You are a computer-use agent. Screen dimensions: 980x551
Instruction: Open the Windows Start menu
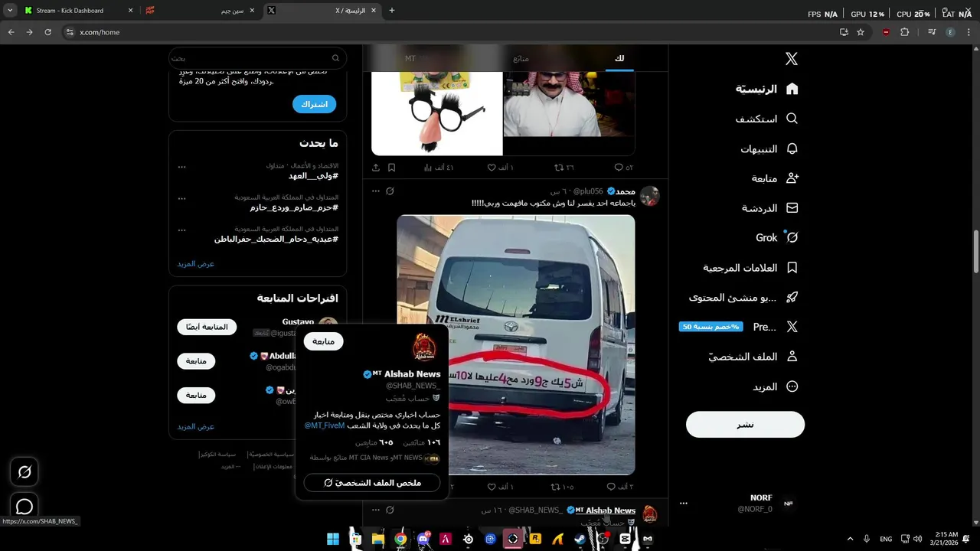coord(333,539)
